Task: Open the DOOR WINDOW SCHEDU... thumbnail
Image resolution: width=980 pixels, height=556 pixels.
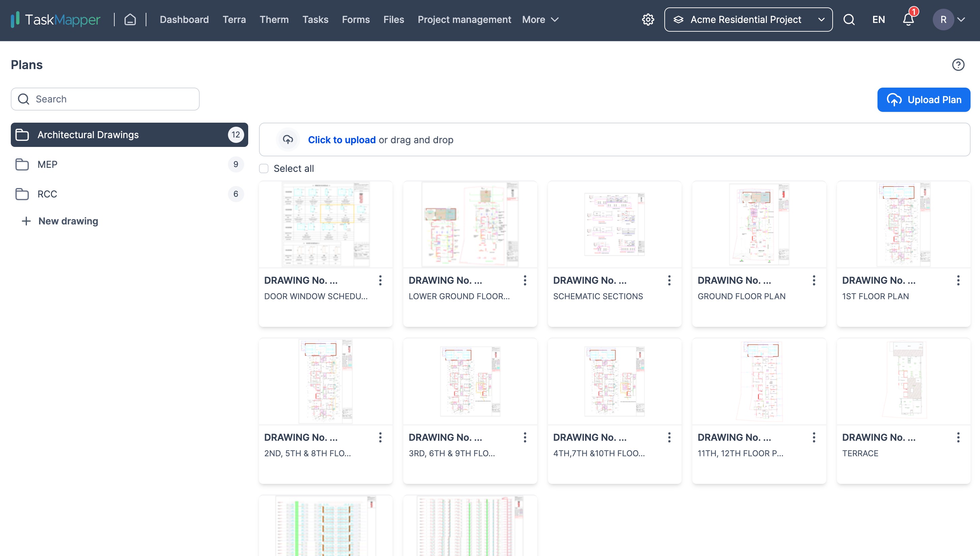Action: click(x=325, y=224)
